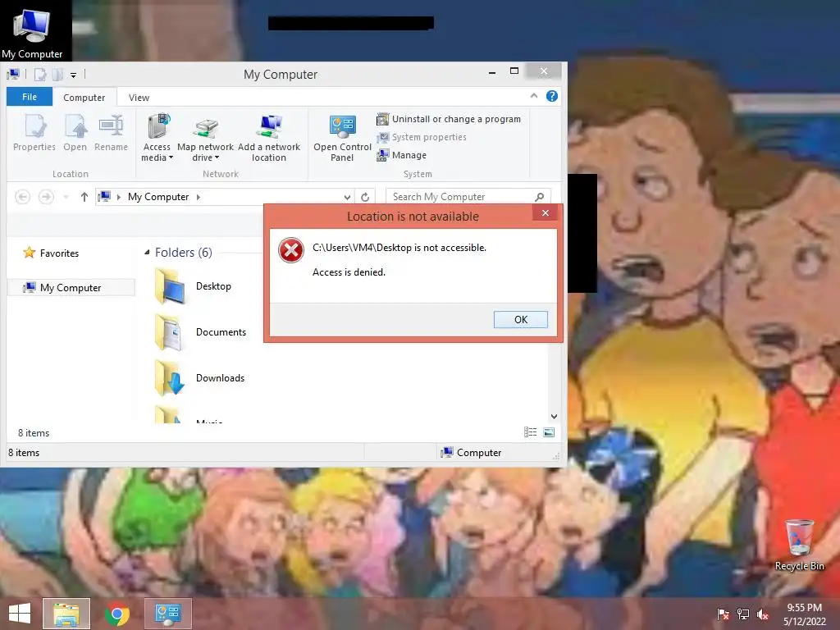Open File Explorer from the taskbar
Viewport: 840px width, 630px height.
click(x=66, y=614)
